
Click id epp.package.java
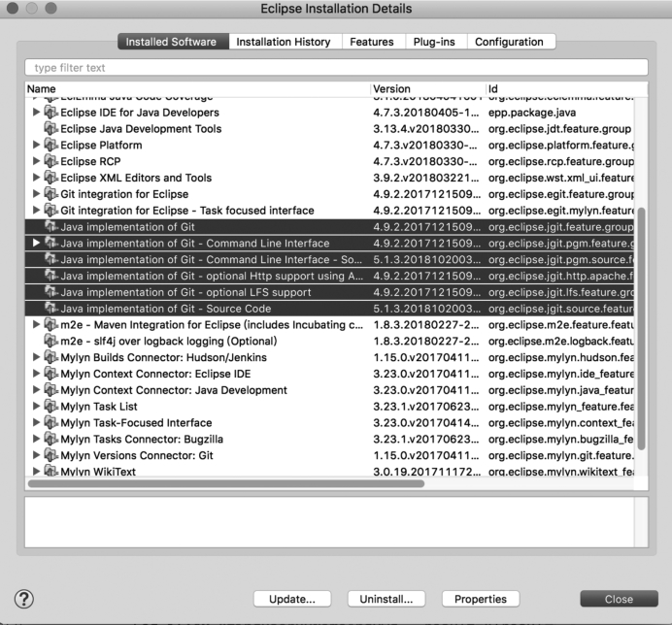point(532,113)
